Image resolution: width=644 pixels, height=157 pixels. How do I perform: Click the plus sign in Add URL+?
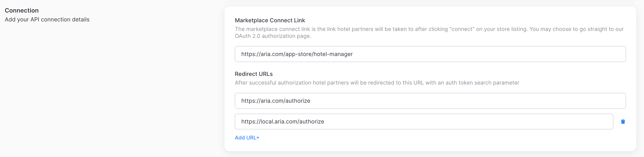258,138
